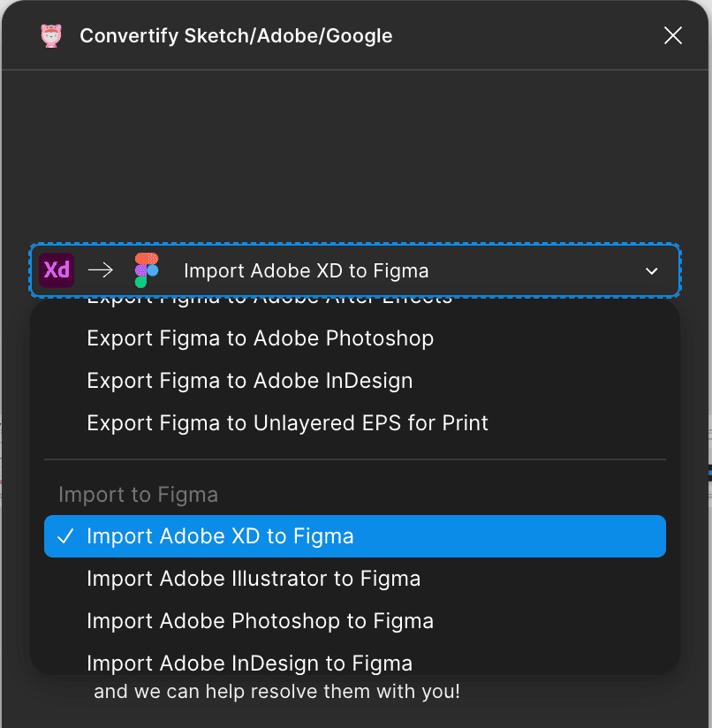Click the Figma logo icon
This screenshot has height=728, width=712.
pyautogui.click(x=146, y=269)
